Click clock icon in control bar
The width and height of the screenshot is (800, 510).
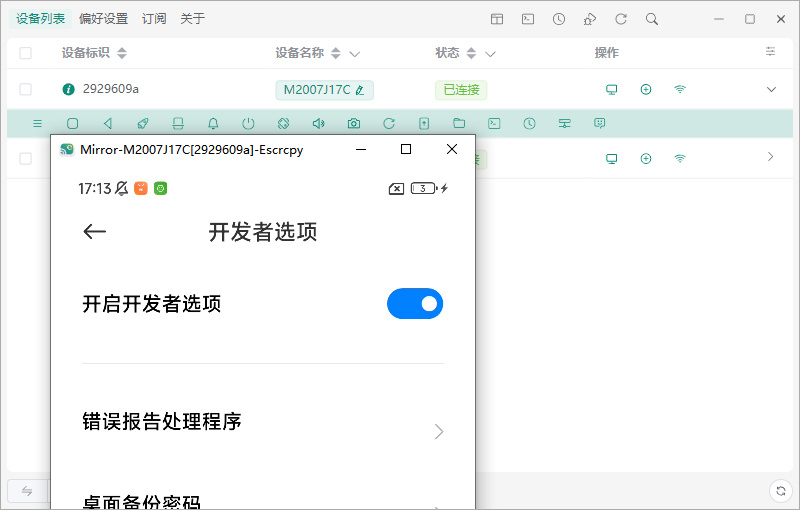(x=530, y=123)
